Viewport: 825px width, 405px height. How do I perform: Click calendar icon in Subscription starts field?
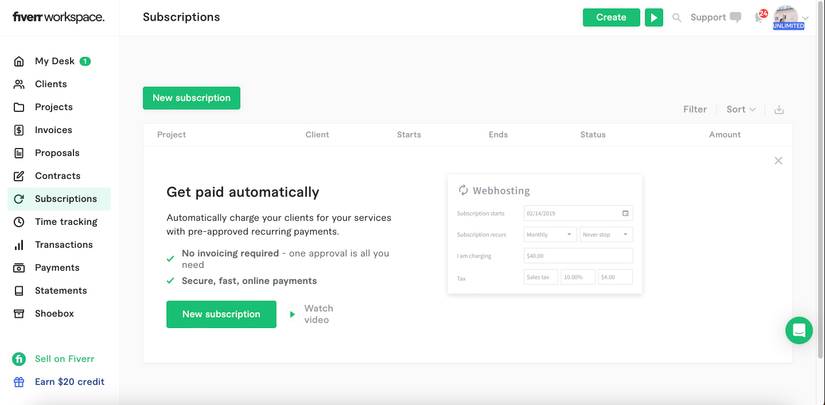click(625, 214)
